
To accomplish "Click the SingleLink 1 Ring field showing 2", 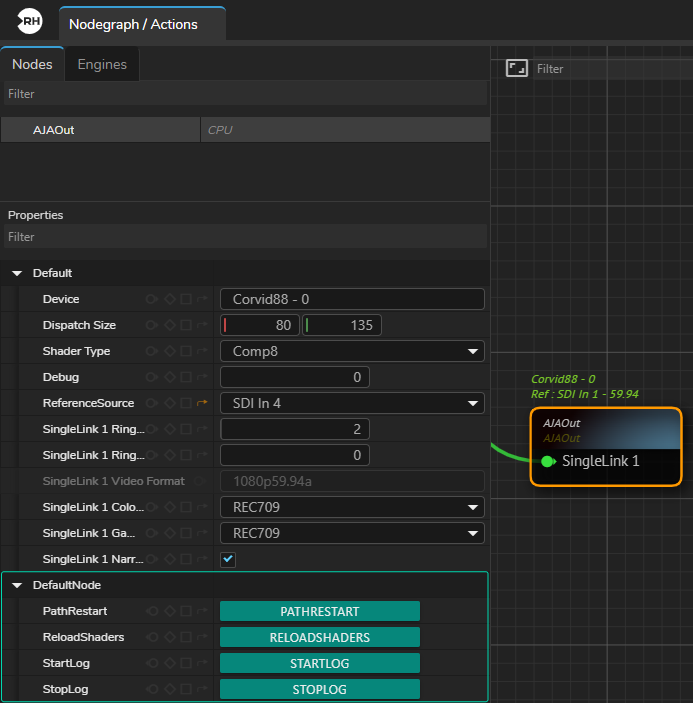I will click(295, 429).
